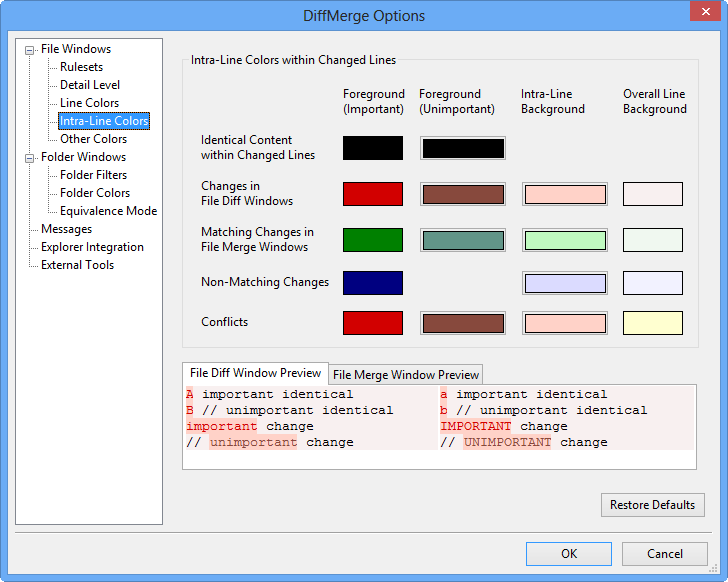Select Rulesets in the options tree
728x582 pixels.
[81, 67]
